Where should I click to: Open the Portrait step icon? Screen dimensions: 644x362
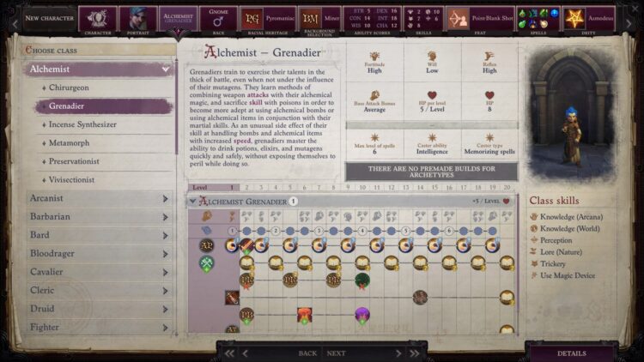[x=138, y=17]
